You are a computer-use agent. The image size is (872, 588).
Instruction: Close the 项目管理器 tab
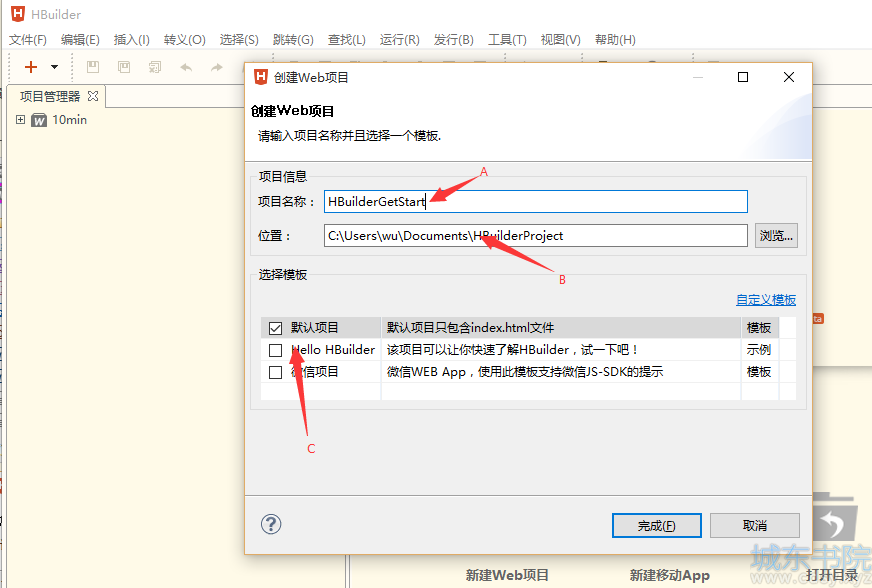click(x=93, y=96)
